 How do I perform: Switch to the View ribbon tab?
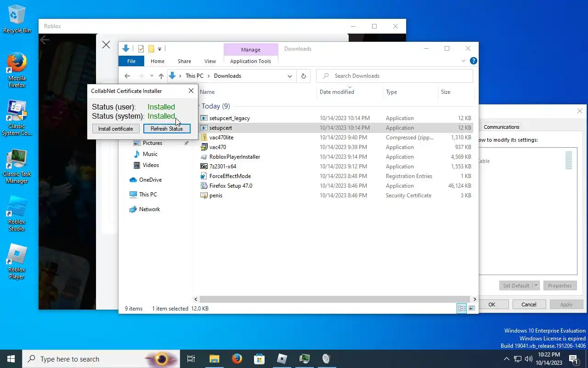(210, 61)
